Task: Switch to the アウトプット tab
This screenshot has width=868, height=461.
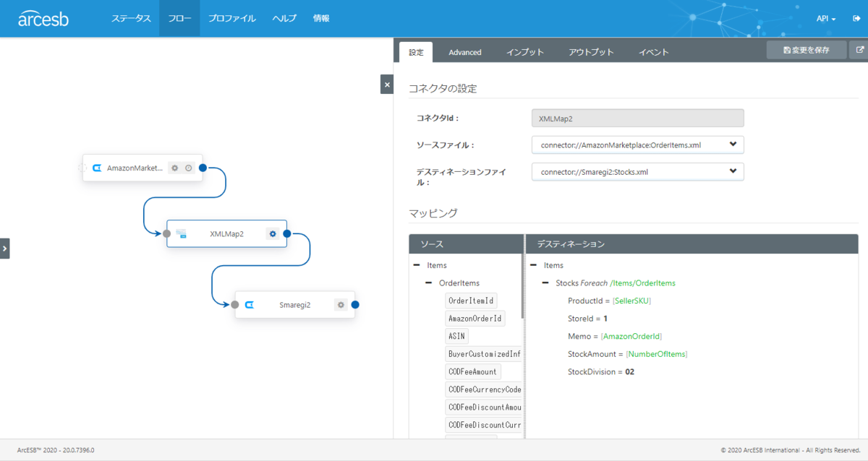Action: (591, 52)
